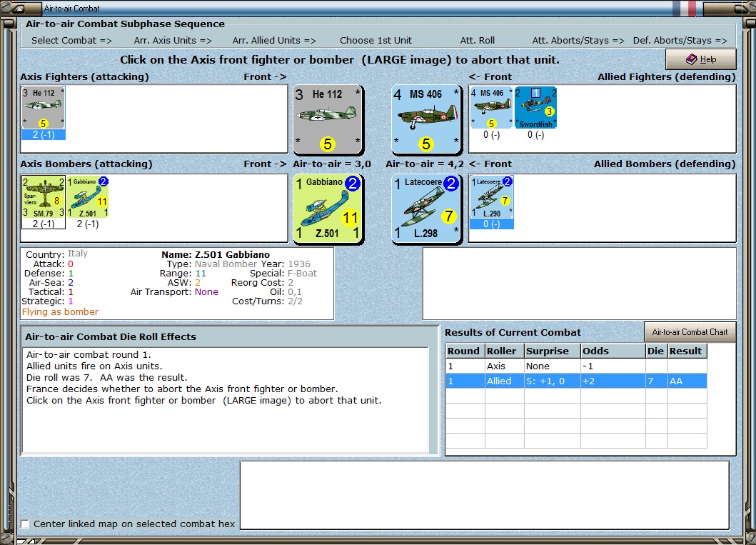
Task: Select the SM.79 Sparviero bomber counter
Action: pos(44,196)
